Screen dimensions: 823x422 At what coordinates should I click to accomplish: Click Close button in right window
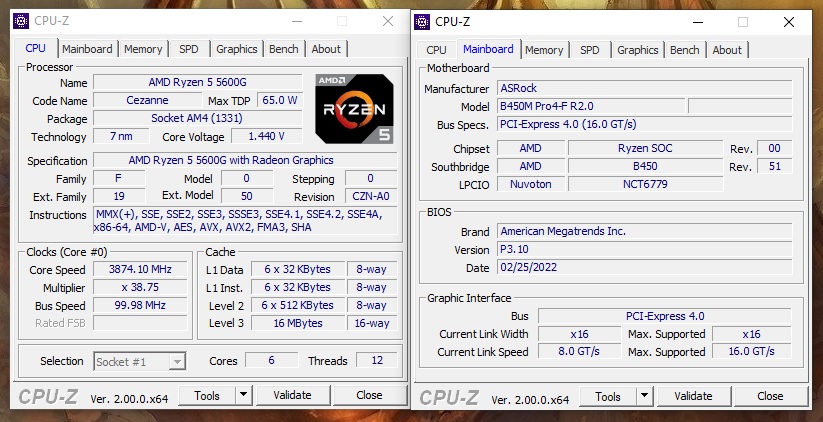point(770,396)
